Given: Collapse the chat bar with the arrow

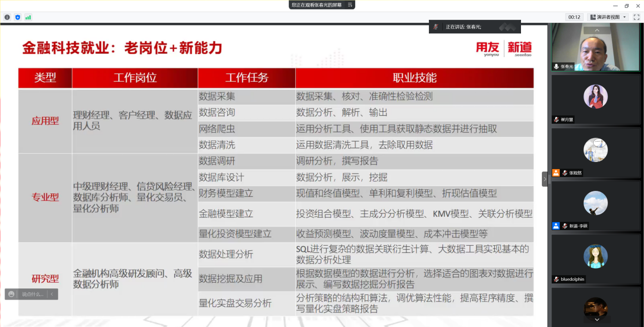Looking at the screenshot, I should coord(52,294).
